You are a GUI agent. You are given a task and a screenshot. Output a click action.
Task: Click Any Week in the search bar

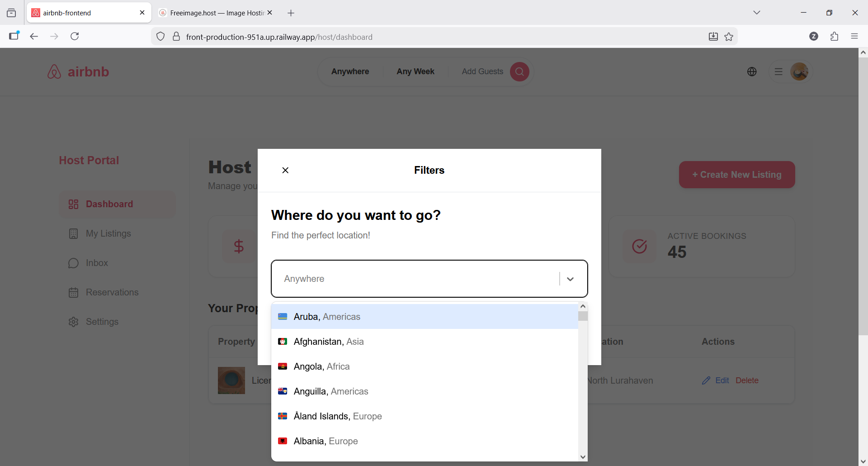415,71
